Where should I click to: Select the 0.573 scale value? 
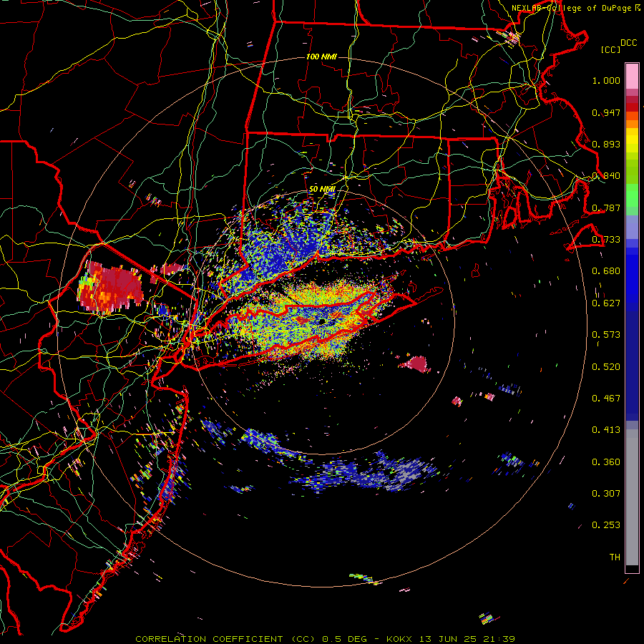(606, 335)
